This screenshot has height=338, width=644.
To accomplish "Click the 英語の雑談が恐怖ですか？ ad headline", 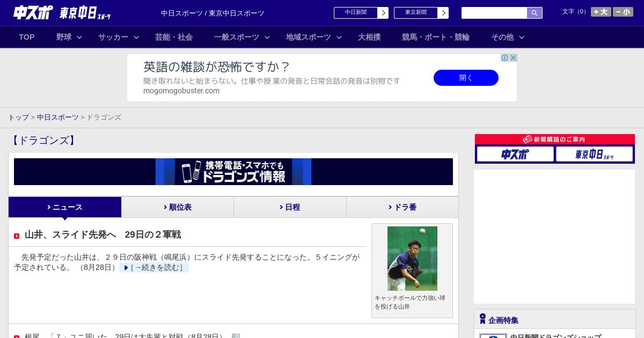I will 216,67.
